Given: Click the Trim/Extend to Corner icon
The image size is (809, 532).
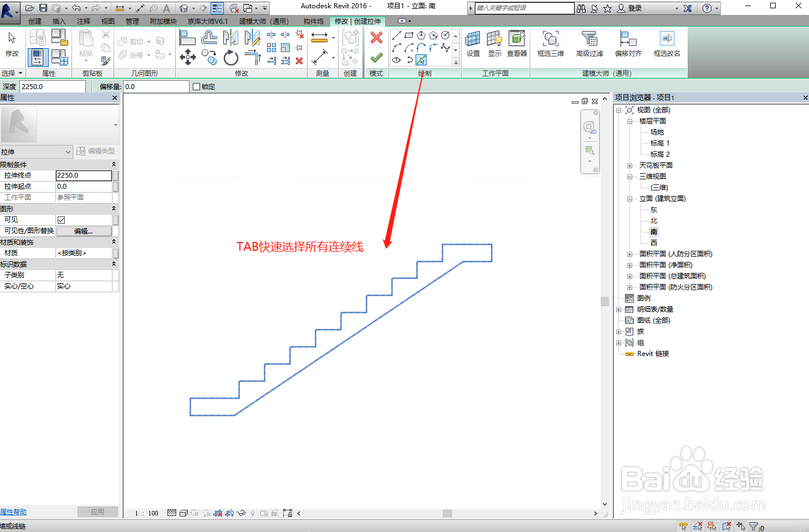Looking at the screenshot, I should [x=252, y=57].
